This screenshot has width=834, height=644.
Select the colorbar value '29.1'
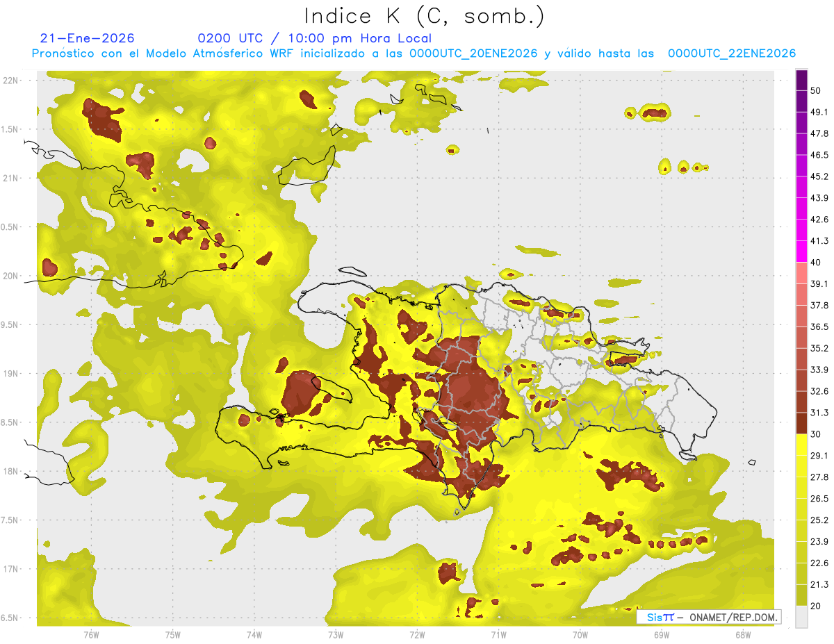point(819,456)
